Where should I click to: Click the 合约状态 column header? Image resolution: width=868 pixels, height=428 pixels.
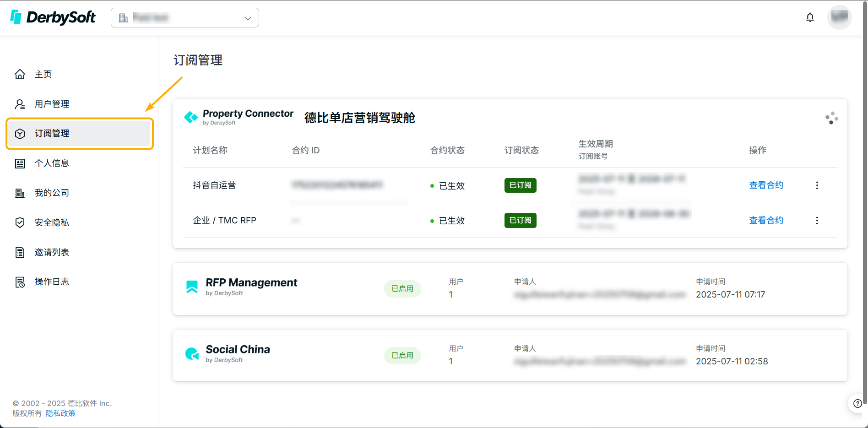coord(447,150)
